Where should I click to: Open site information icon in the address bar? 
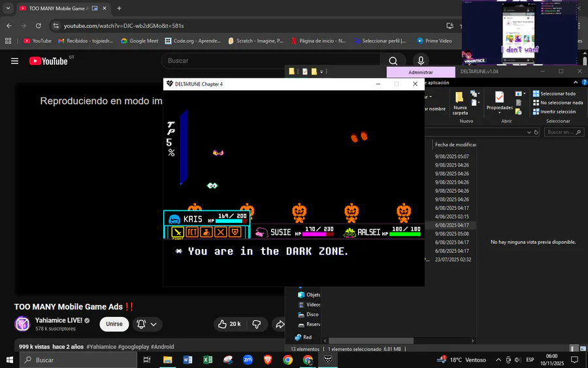56,26
